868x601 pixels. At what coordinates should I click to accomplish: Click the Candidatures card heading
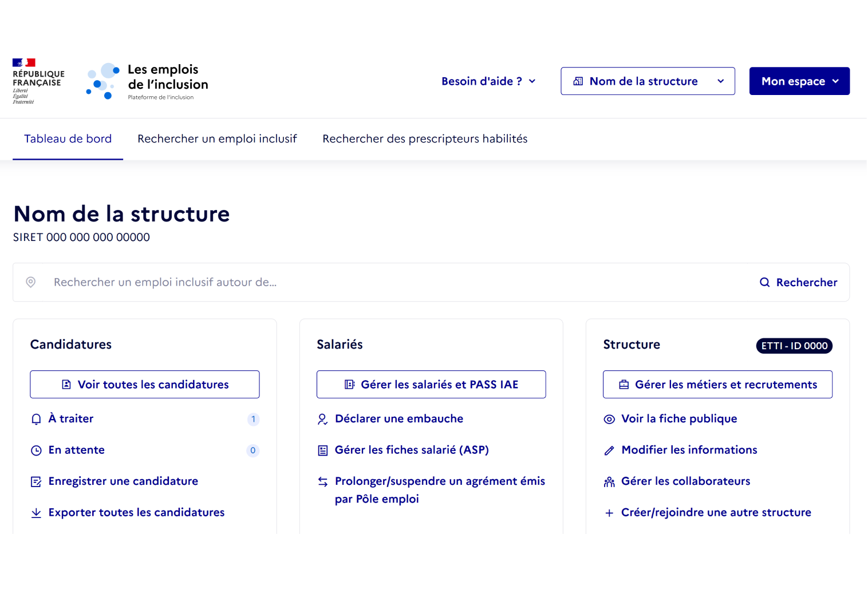pos(71,345)
